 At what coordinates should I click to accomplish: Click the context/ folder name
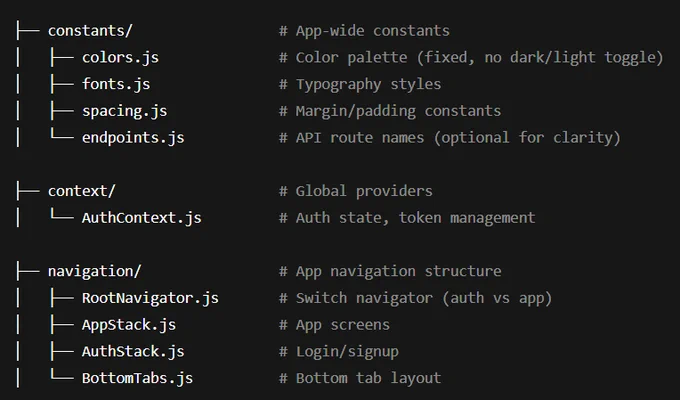pos(82,191)
